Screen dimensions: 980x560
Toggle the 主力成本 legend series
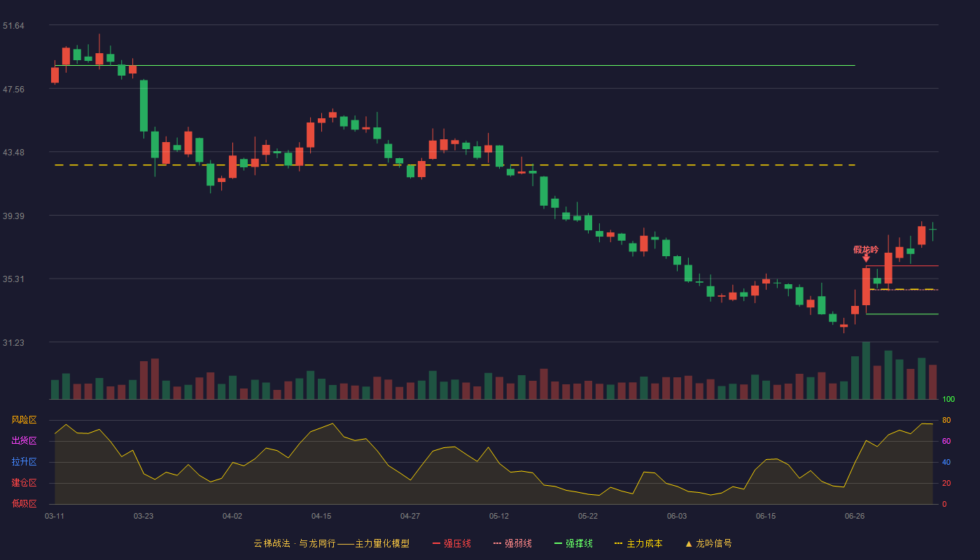point(638,543)
